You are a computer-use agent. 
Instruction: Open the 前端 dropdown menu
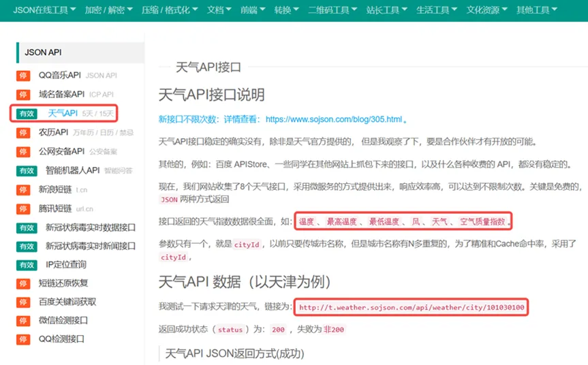(x=253, y=10)
